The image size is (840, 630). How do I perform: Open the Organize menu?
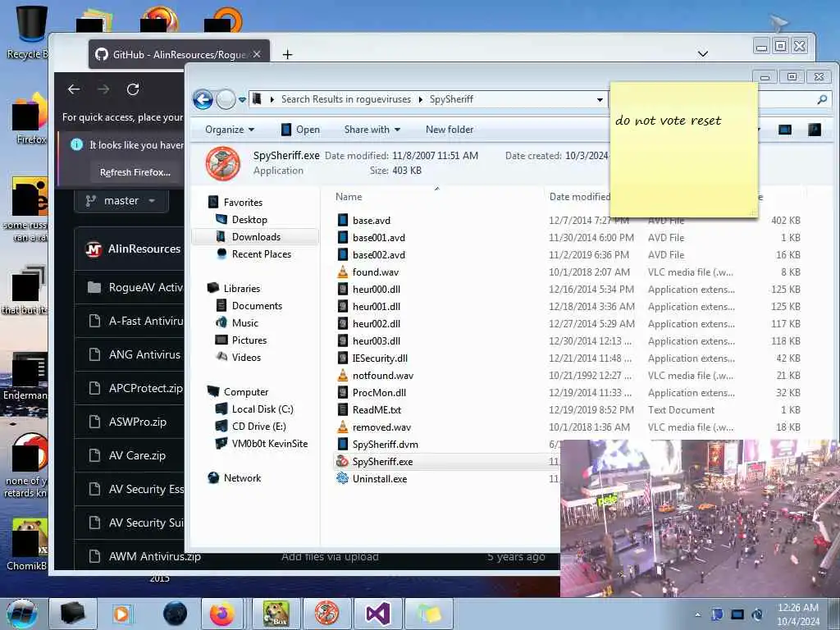[x=230, y=130]
